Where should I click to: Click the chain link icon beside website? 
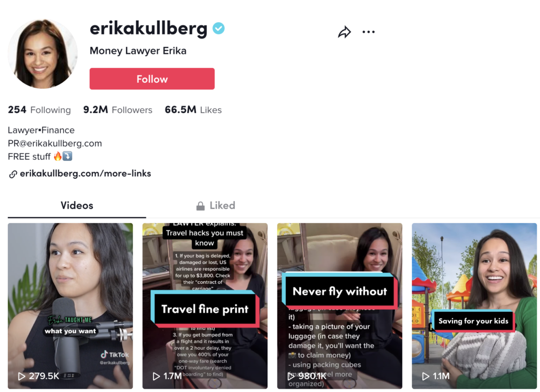click(13, 174)
